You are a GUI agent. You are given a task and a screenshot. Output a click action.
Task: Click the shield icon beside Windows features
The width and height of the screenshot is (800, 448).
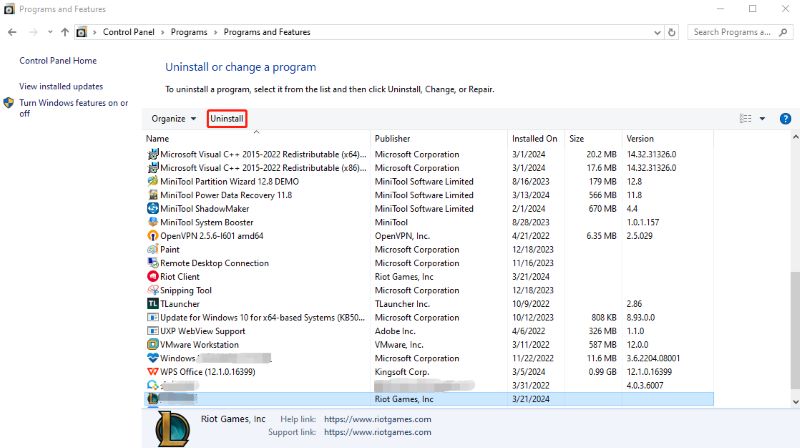click(9, 103)
